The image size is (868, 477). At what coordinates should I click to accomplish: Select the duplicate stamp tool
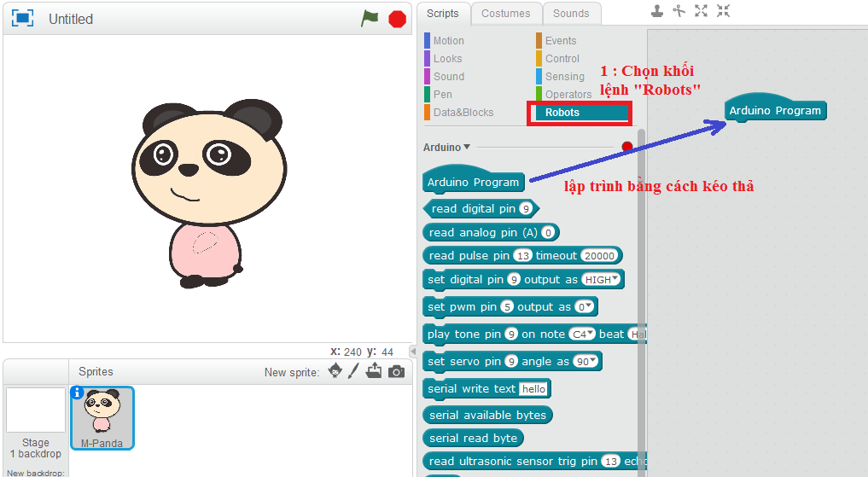point(657,11)
